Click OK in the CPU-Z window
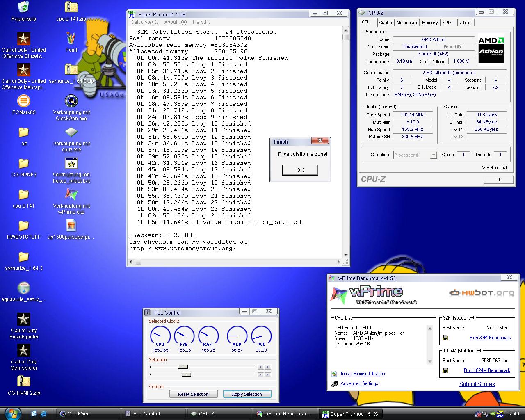 click(x=498, y=179)
